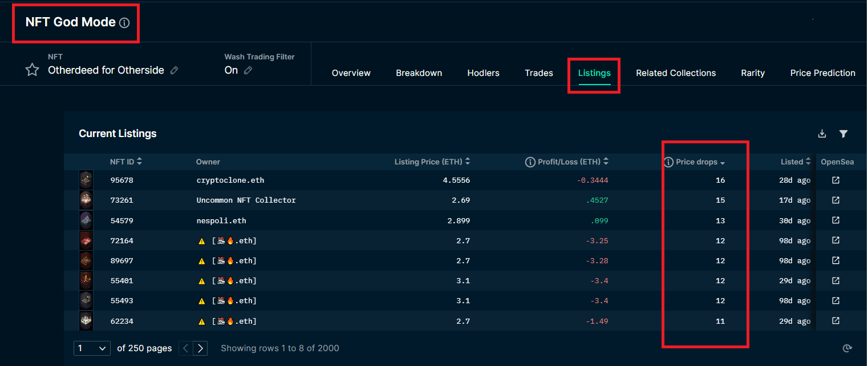
Task: Open the page number dropdown
Action: [x=92, y=348]
